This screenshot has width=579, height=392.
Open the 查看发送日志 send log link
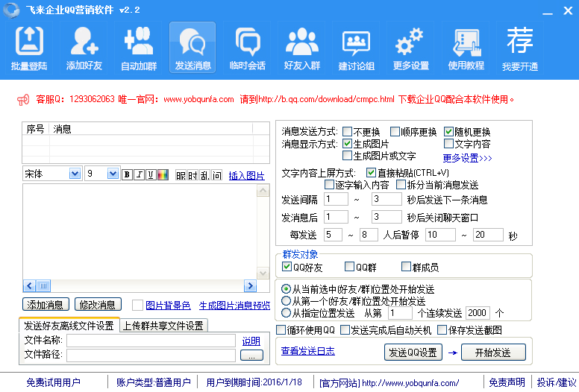click(307, 351)
